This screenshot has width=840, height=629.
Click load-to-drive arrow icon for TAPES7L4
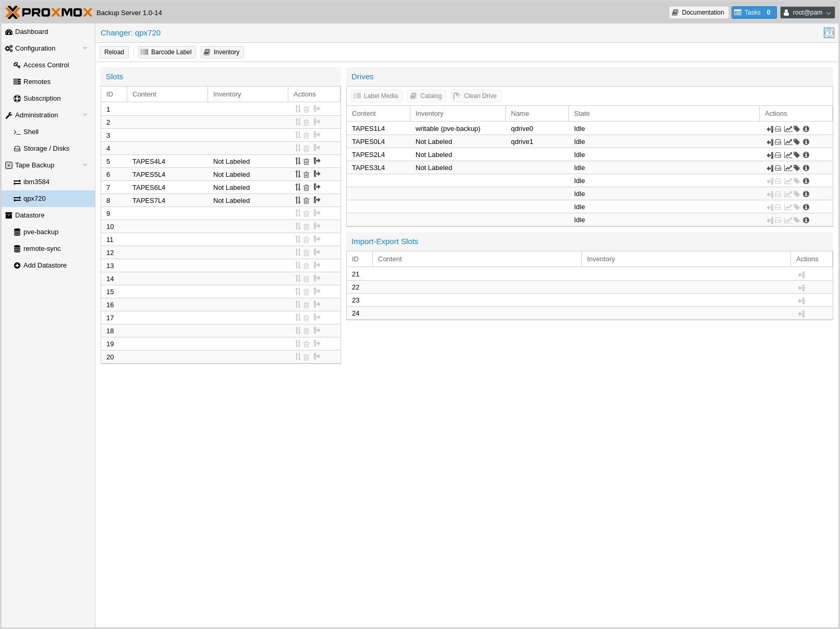(317, 200)
